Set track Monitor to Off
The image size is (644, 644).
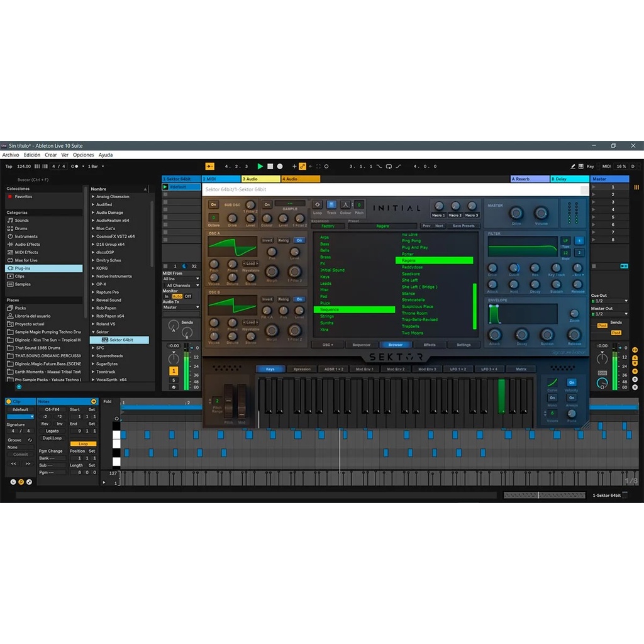tap(187, 297)
